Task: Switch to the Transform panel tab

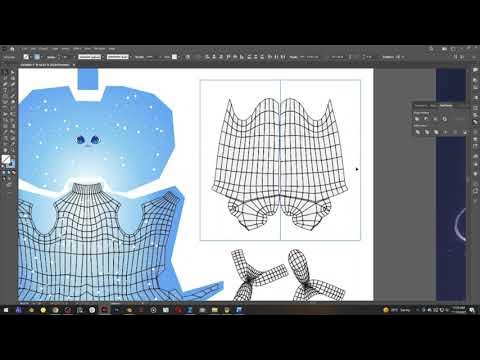Action: (x=420, y=105)
